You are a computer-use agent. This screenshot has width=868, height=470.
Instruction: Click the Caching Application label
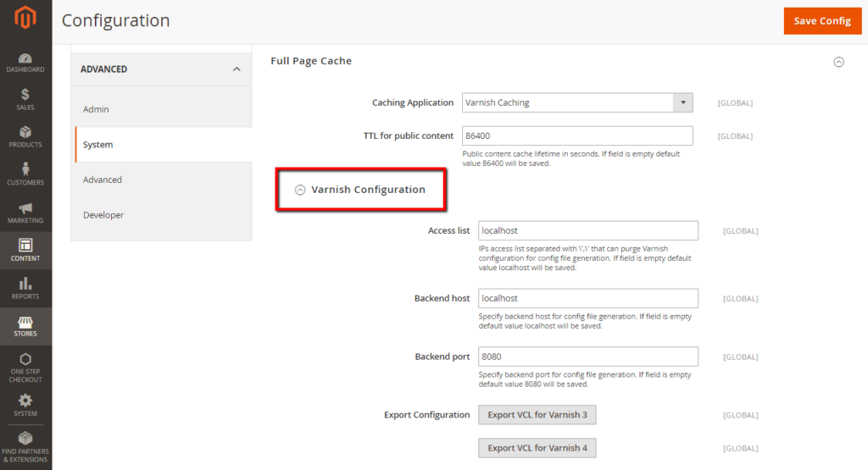pyautogui.click(x=413, y=102)
